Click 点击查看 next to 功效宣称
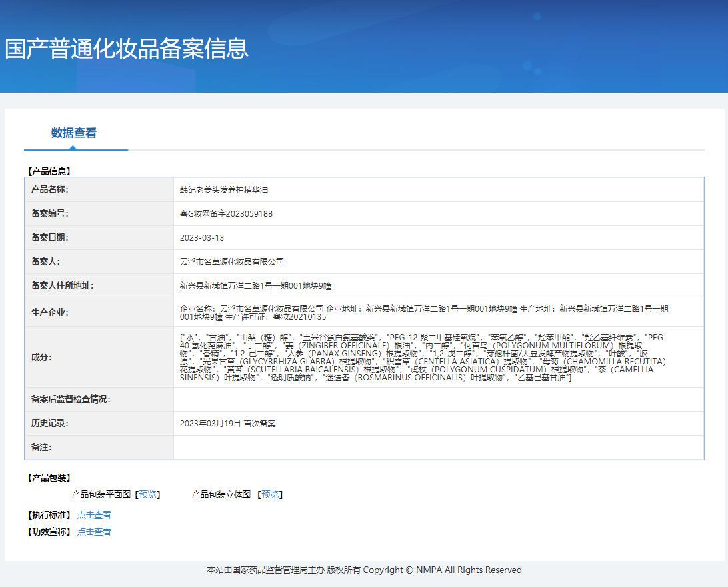 tap(94, 532)
